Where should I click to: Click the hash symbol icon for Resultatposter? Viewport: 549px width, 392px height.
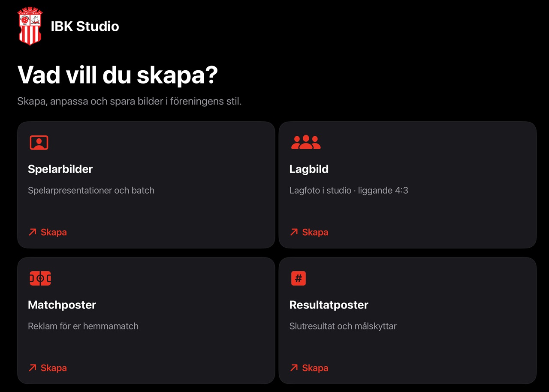[299, 278]
